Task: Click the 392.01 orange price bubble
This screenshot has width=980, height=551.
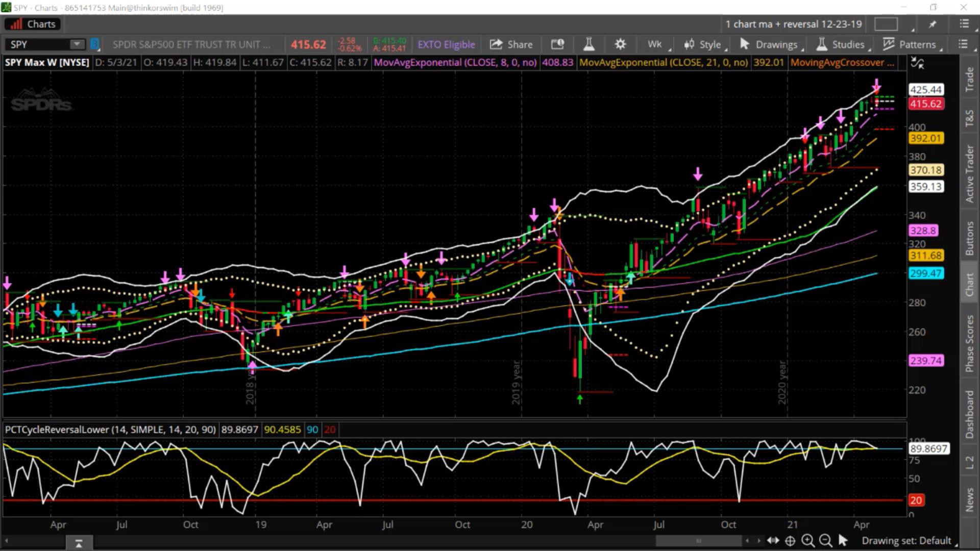Action: tap(925, 138)
